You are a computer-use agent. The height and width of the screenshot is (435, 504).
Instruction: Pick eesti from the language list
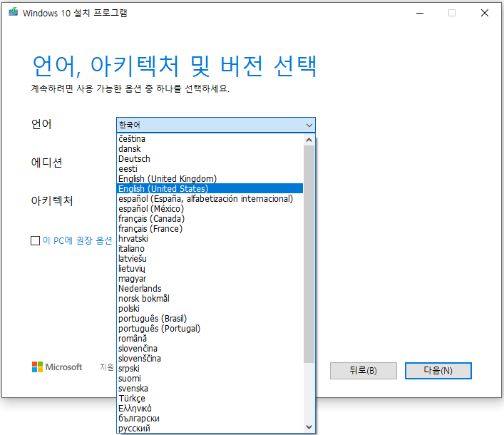[x=210, y=168]
